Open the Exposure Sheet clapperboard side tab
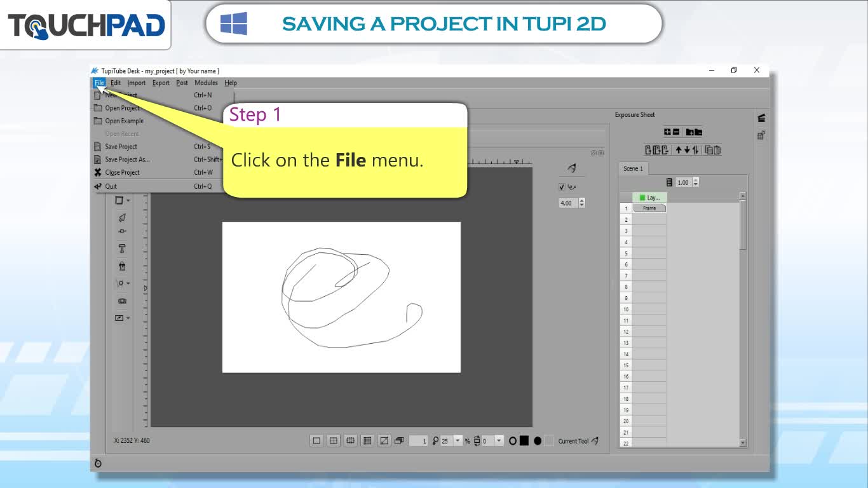 tap(761, 118)
